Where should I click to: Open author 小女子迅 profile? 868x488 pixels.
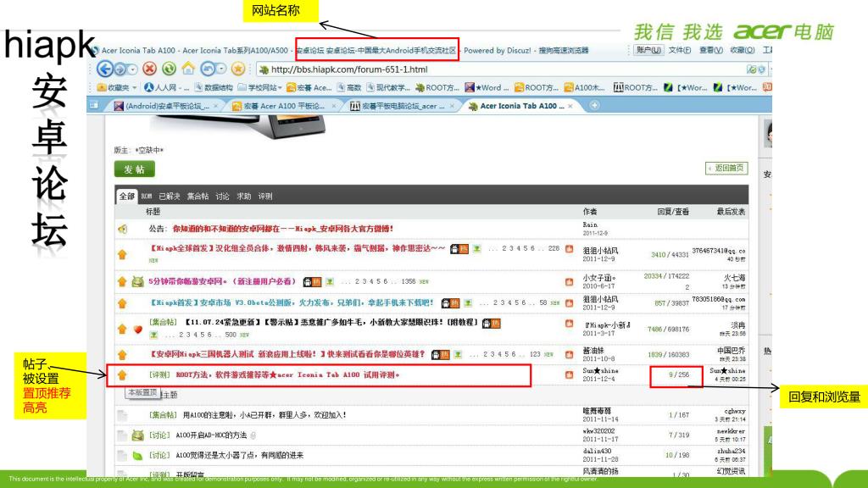[599, 278]
